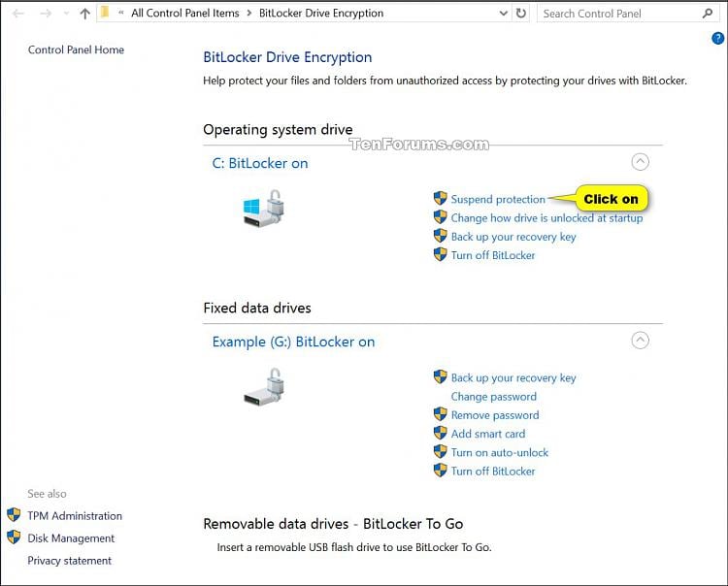Open the blue Help icon
The image size is (728, 586).
717,38
